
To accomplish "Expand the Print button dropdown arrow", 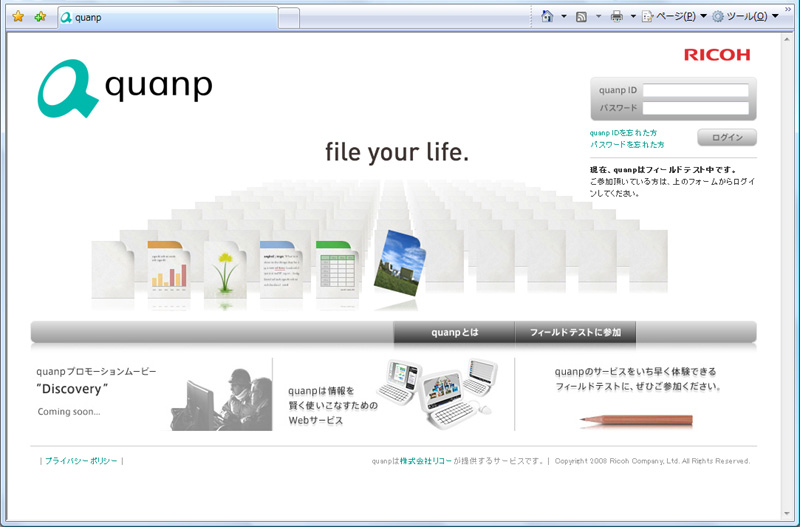I will (633, 17).
